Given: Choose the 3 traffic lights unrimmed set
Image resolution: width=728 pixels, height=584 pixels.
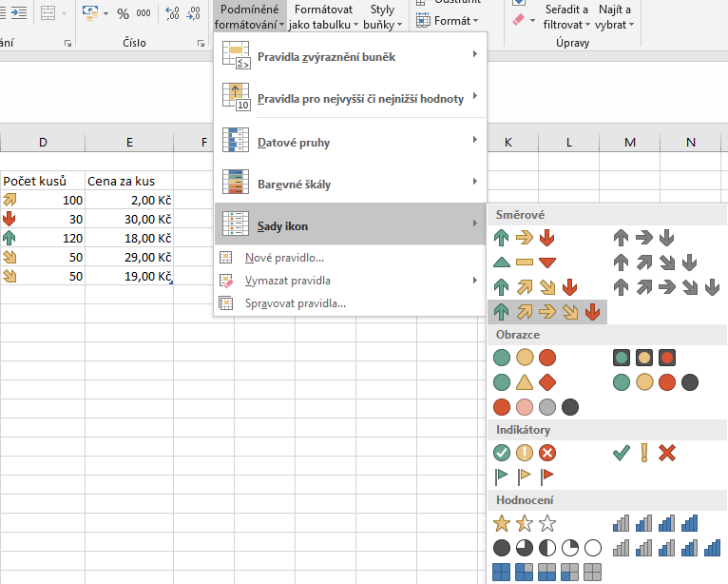Looking at the screenshot, I should click(x=525, y=358).
